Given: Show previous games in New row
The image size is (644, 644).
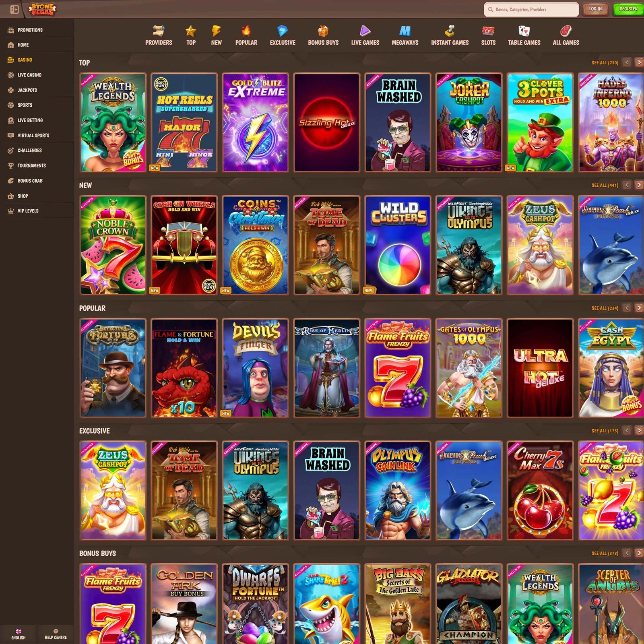Looking at the screenshot, I should tap(627, 185).
